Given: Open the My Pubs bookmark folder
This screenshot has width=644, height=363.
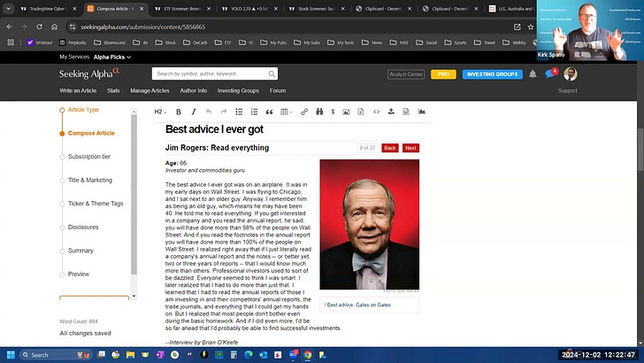Looking at the screenshot, I should [273, 42].
